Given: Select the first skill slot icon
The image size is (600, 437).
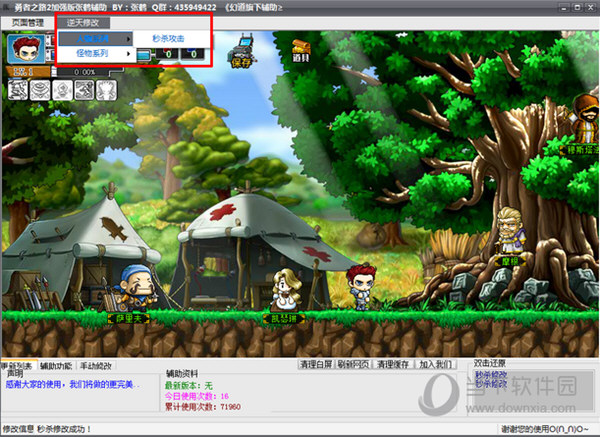Looking at the screenshot, I should (18, 90).
